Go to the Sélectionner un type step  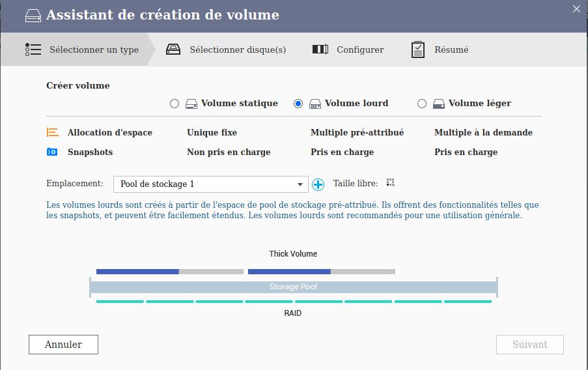pos(94,50)
